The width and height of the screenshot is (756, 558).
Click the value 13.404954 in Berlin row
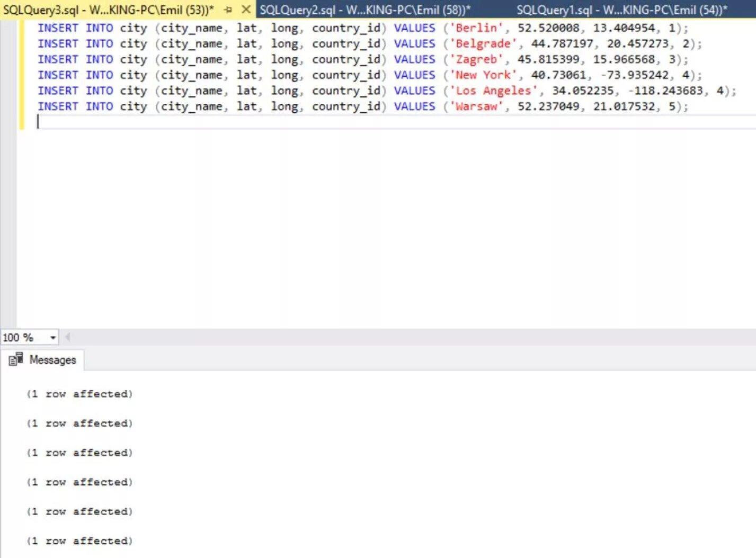(624, 28)
